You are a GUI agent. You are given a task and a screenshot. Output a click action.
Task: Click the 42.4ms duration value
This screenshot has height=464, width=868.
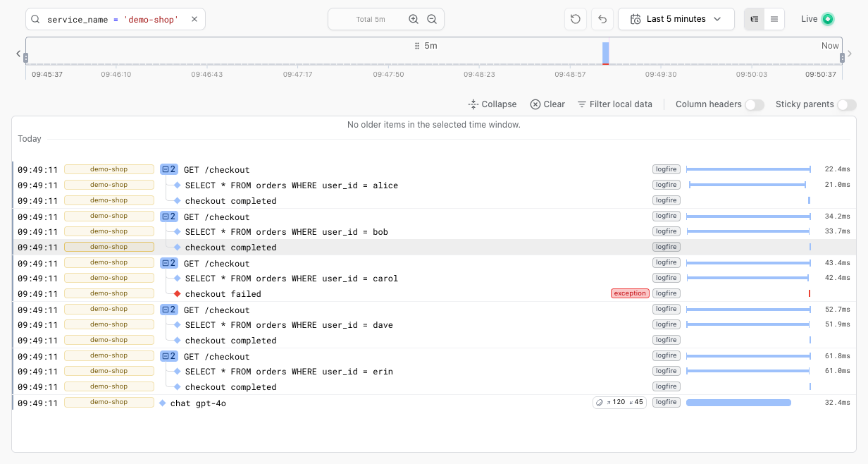click(x=837, y=278)
